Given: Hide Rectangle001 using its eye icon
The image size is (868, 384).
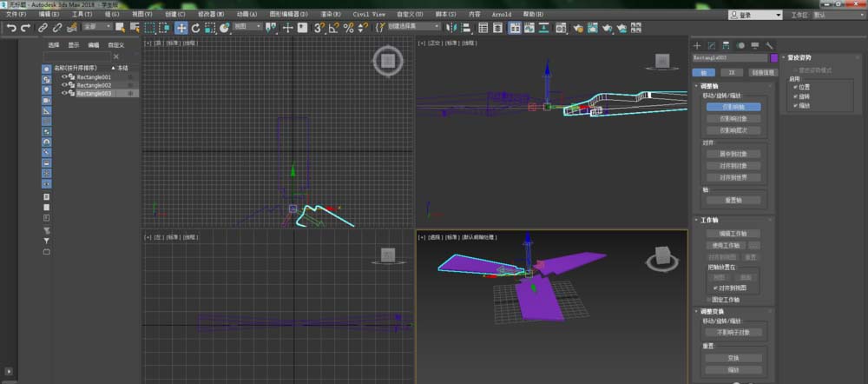Looking at the screenshot, I should coord(64,76).
